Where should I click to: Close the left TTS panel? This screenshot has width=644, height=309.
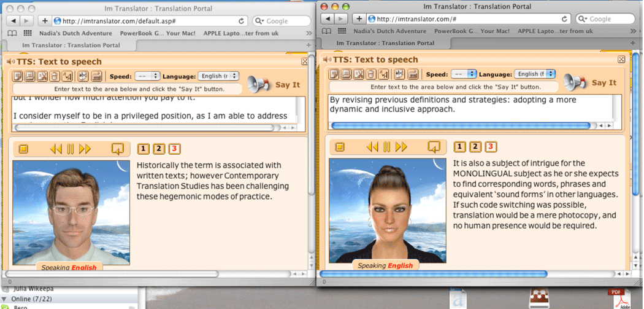[x=305, y=61]
